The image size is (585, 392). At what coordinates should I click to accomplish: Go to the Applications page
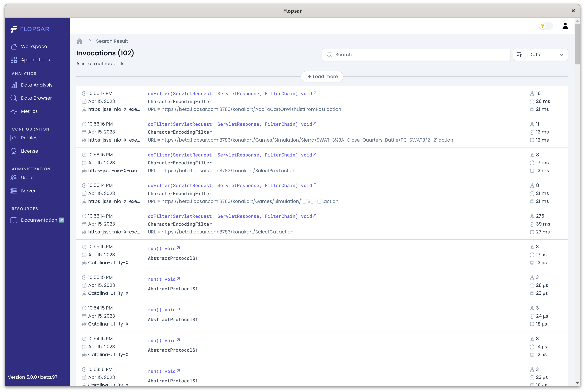(35, 60)
